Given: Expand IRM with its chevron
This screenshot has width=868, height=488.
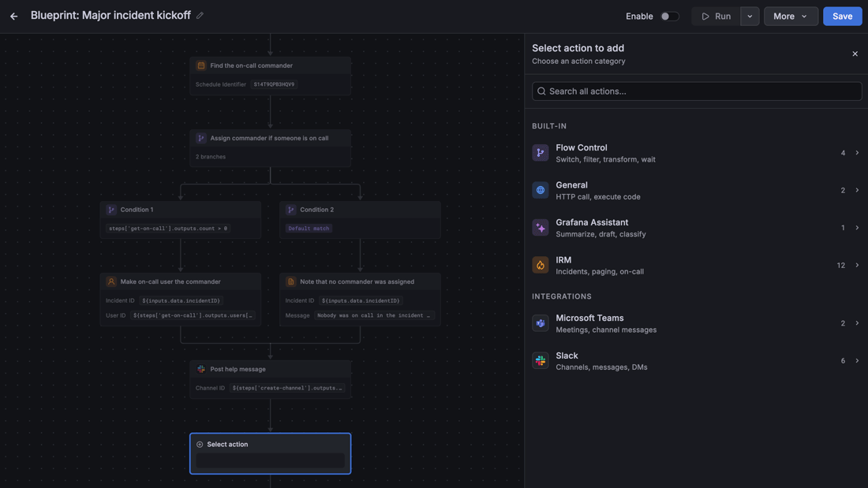Looking at the screenshot, I should point(857,265).
